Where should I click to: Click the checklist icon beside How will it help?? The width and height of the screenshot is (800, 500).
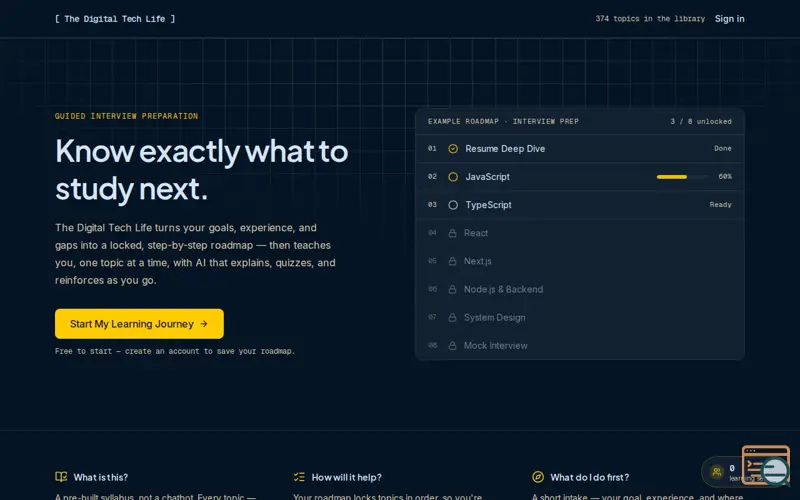[x=299, y=477]
